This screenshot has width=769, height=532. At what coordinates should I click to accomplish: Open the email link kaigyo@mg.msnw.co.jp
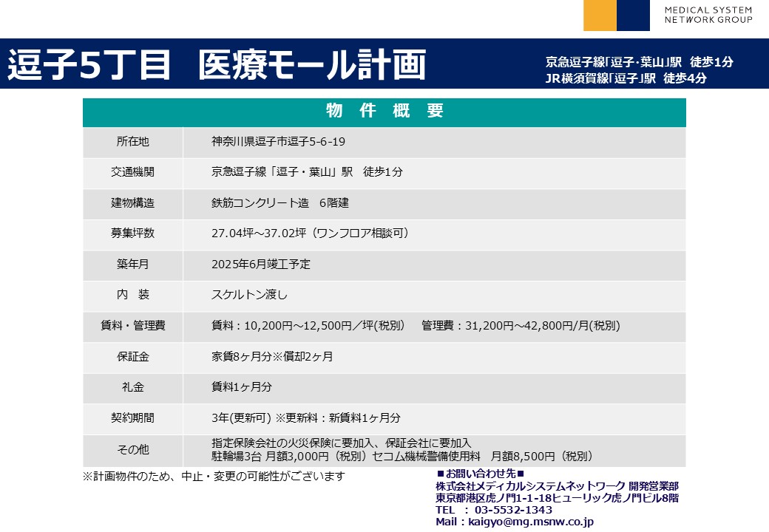pos(531,522)
